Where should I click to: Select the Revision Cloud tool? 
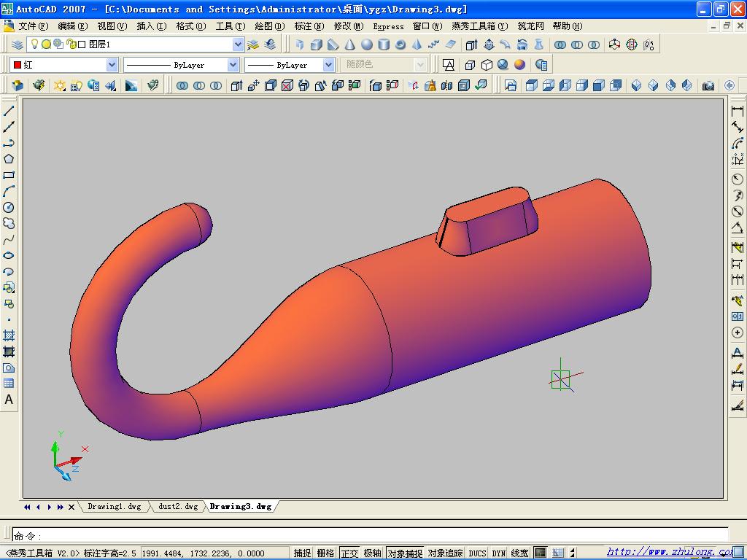(9, 223)
